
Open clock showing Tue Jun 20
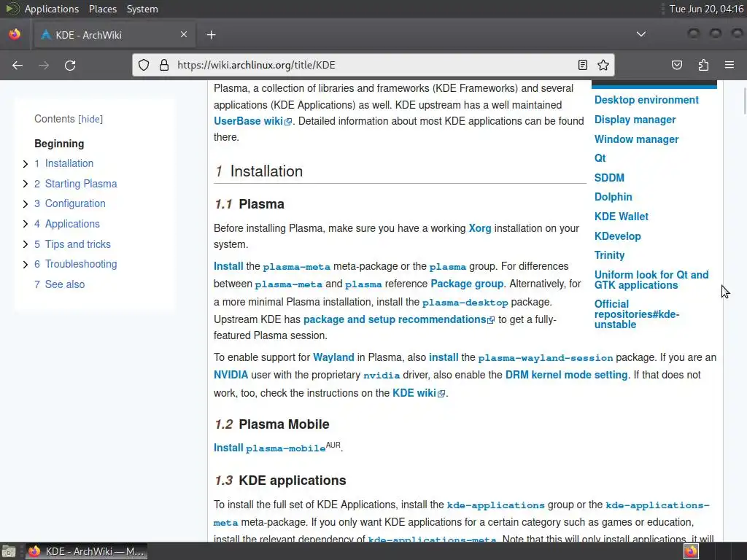[x=706, y=9]
